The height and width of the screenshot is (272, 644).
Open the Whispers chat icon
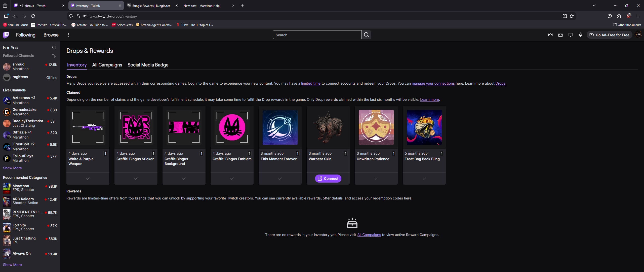tap(571, 35)
